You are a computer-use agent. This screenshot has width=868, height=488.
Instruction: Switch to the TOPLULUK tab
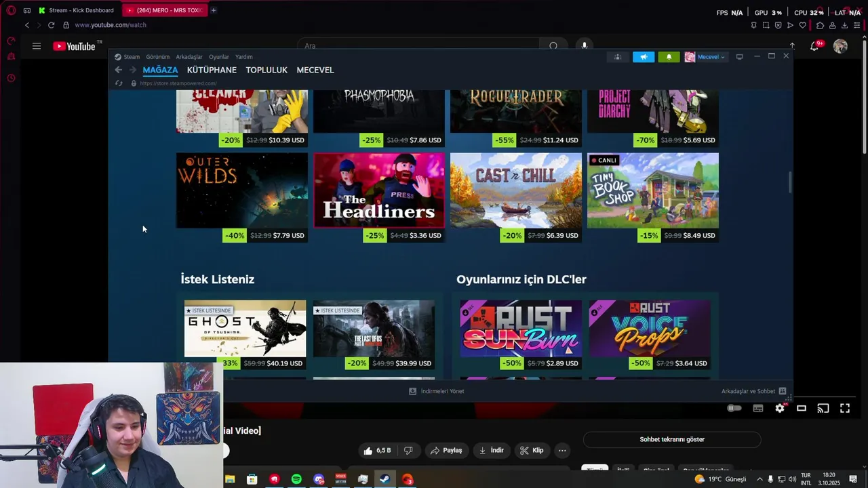point(267,70)
